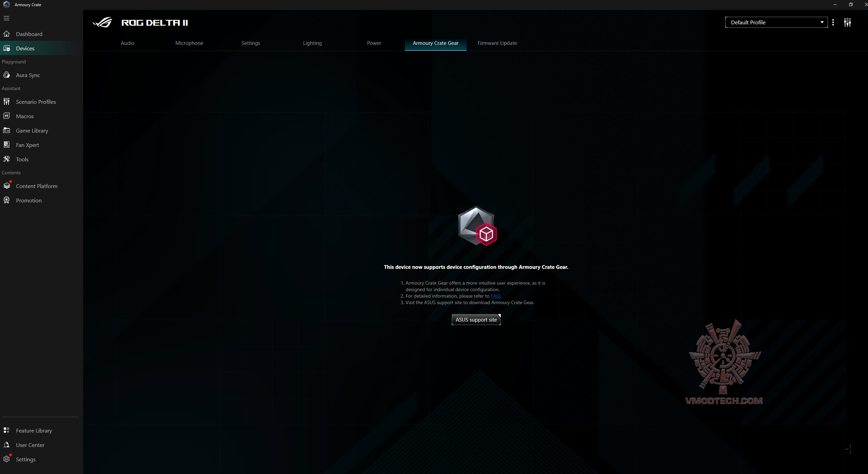Open the Game Library
Screen dimensions: 868x474
pos(32,130)
